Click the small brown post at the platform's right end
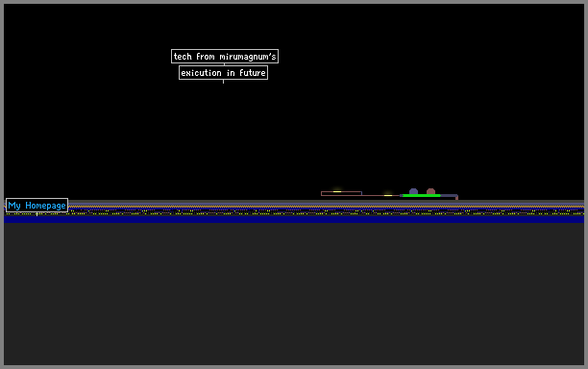Image resolution: width=588 pixels, height=369 pixels. pyautogui.click(x=456, y=198)
